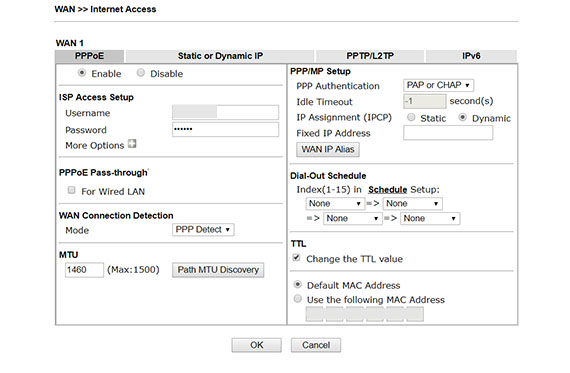
Task: Open PPP Authentication dropdown
Action: click(x=438, y=85)
